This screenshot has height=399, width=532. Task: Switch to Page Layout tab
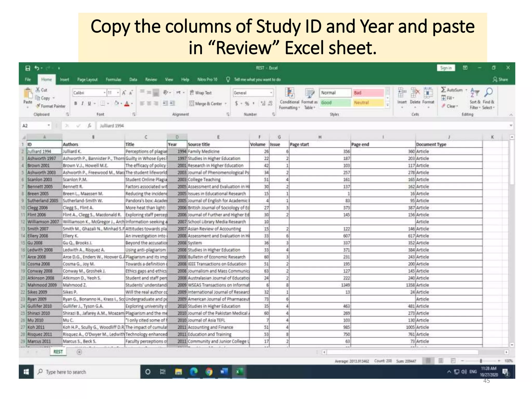pyautogui.click(x=87, y=79)
